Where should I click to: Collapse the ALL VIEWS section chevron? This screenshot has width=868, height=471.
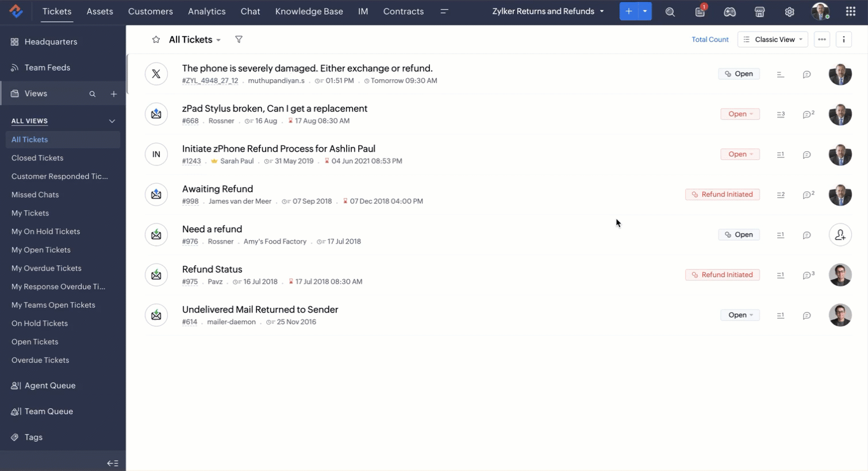tap(112, 121)
